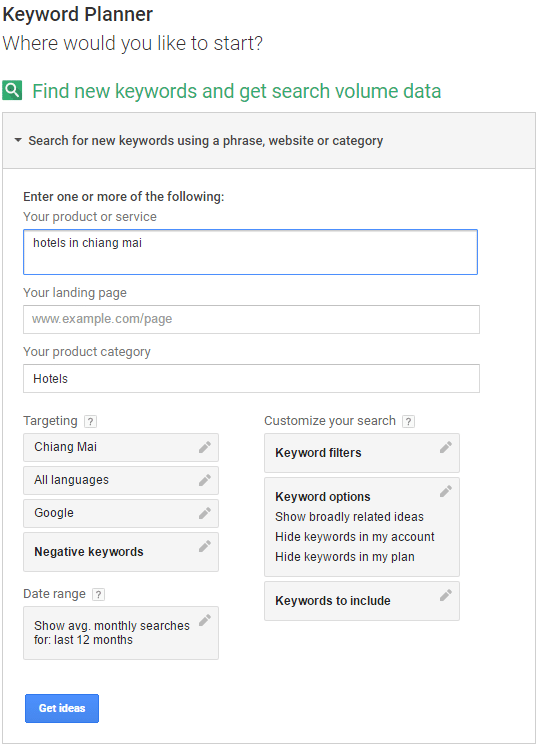
Task: Edit Negative keywords pencil icon
Action: coord(205,546)
